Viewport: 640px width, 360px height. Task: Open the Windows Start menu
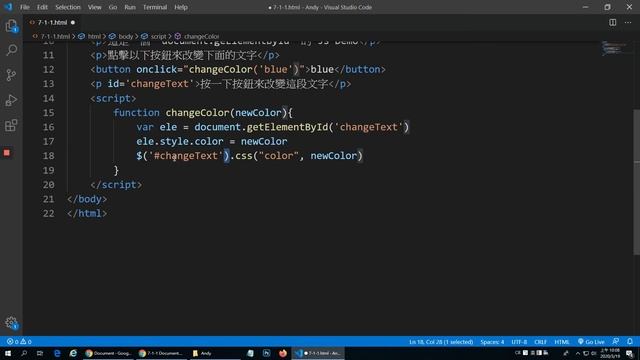8,353
